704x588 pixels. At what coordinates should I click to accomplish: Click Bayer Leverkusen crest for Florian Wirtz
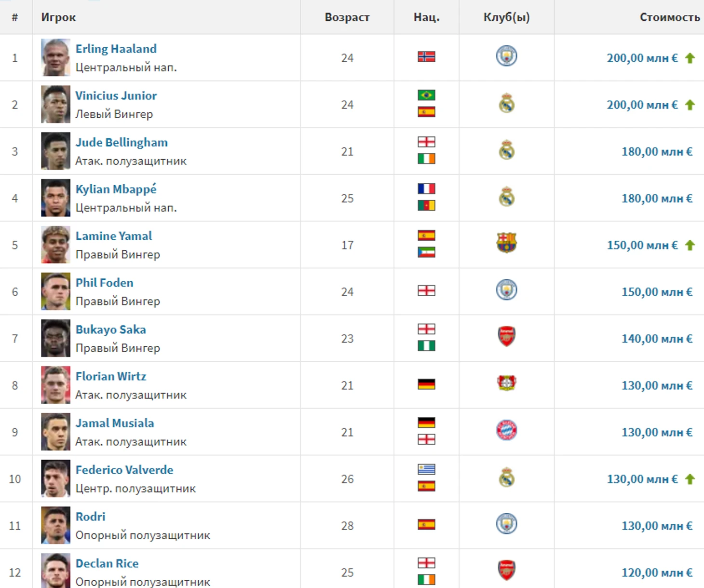(x=506, y=383)
